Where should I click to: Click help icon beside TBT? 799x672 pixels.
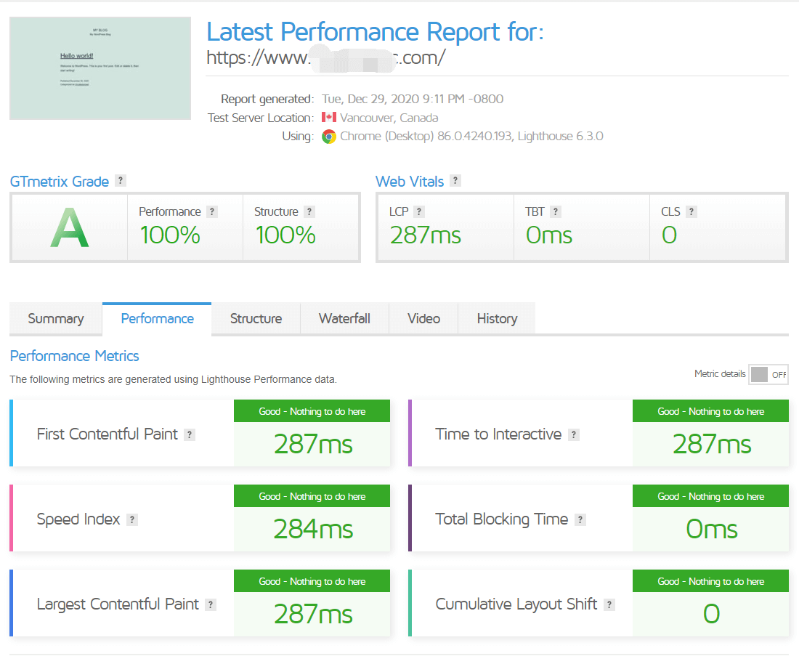tap(556, 211)
